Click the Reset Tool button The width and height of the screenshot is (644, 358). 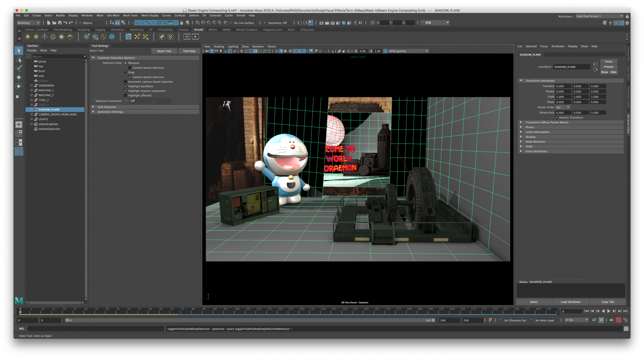point(164,51)
